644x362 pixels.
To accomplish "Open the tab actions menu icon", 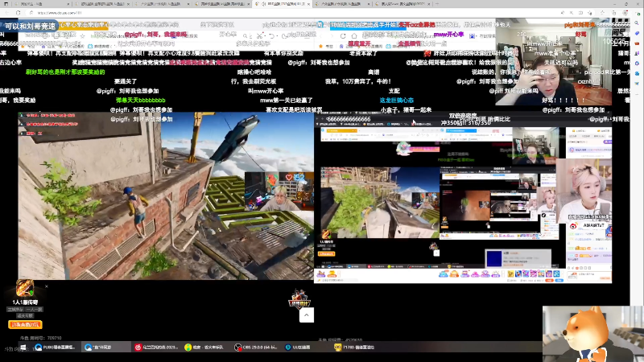I will pyautogui.click(x=6, y=4).
